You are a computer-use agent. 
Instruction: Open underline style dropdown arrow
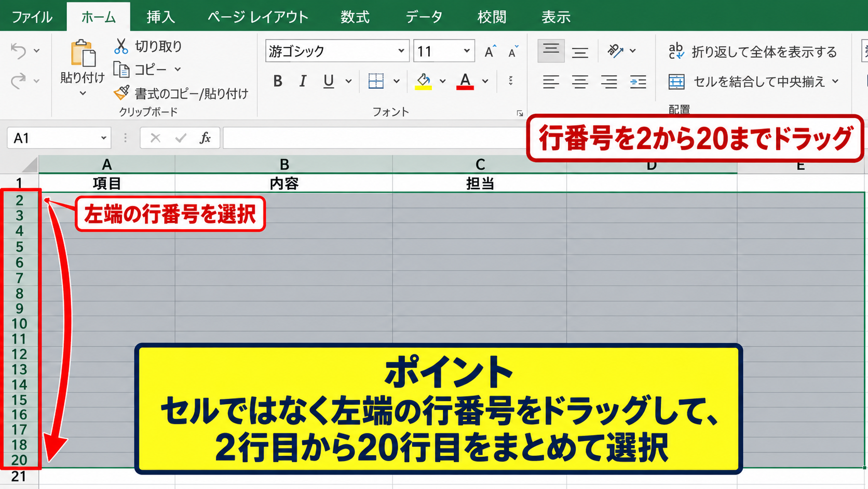tap(348, 81)
